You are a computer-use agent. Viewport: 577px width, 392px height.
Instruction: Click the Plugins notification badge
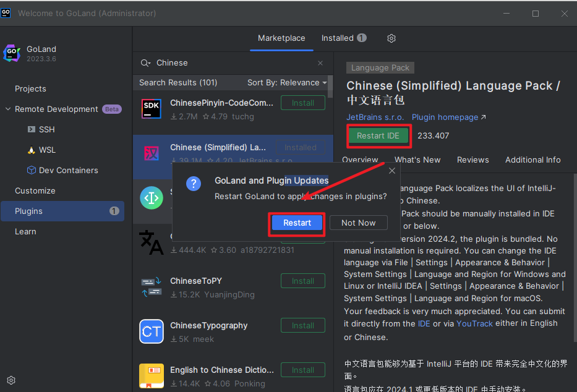point(114,211)
